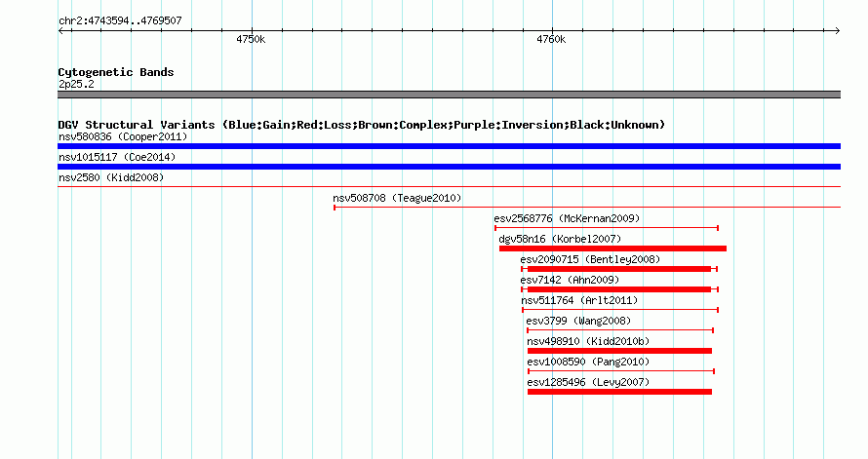Select the thick red bar under esv1285496
Viewport: 868px width, 459px height.
[x=619, y=392]
